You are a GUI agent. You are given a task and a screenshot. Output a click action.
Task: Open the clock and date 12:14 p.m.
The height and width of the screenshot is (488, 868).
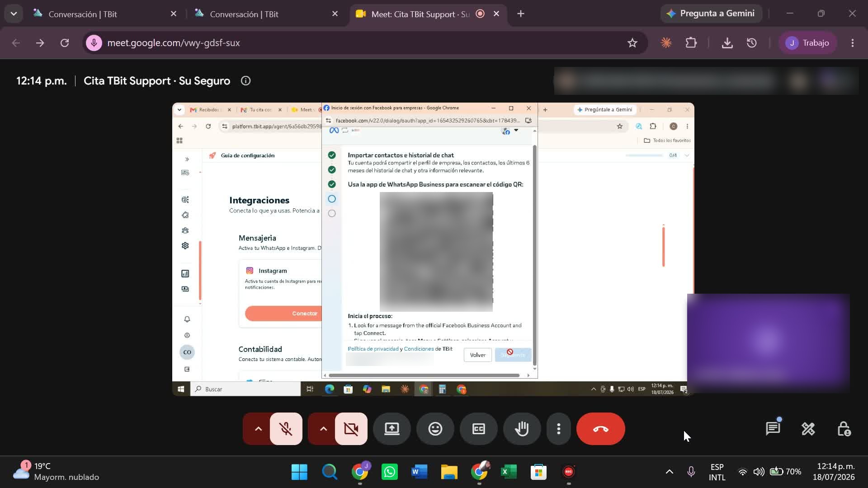[834, 472]
